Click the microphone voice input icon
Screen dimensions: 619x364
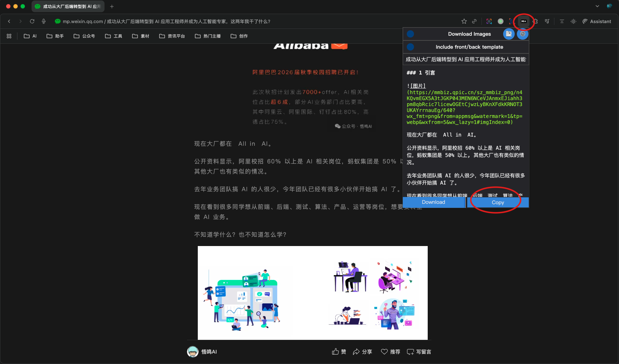coord(44,21)
